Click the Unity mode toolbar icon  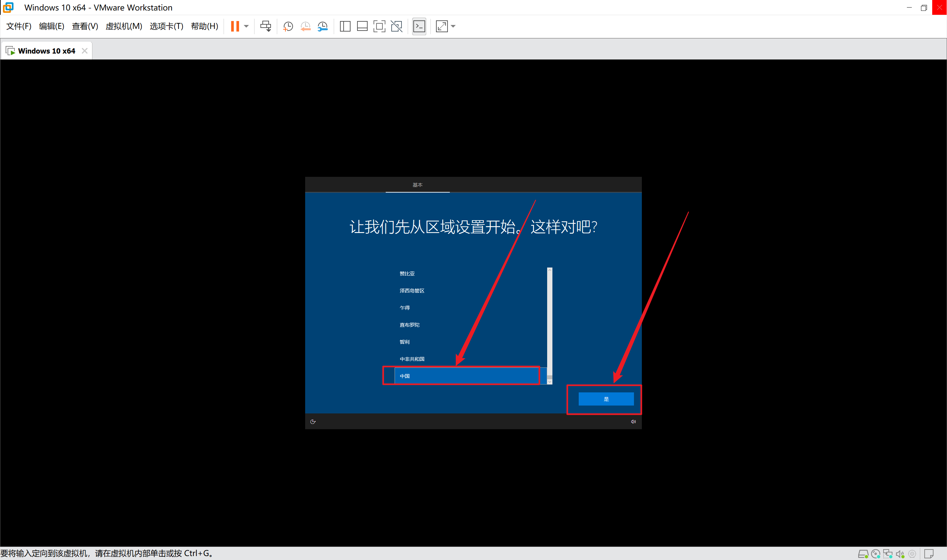click(x=396, y=26)
